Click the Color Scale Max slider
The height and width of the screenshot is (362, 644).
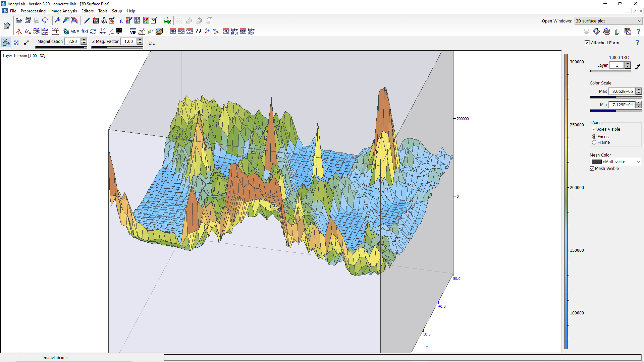[x=616, y=97]
